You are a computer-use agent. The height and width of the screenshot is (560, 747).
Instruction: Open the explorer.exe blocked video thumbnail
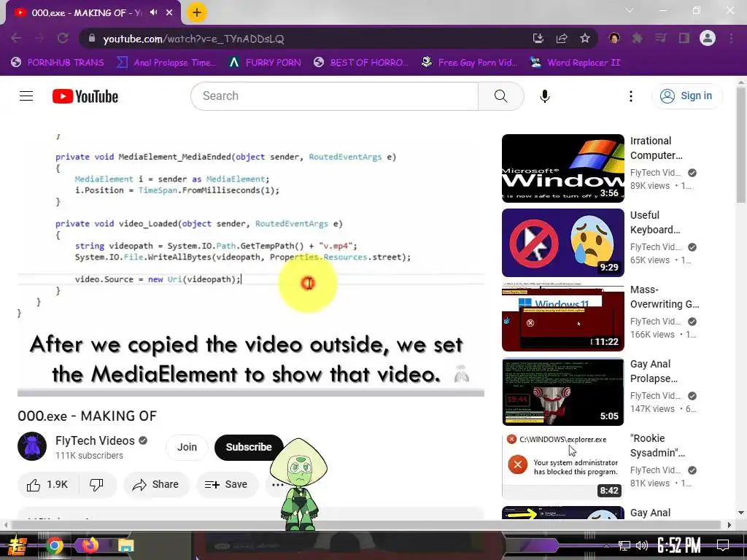pyautogui.click(x=562, y=466)
